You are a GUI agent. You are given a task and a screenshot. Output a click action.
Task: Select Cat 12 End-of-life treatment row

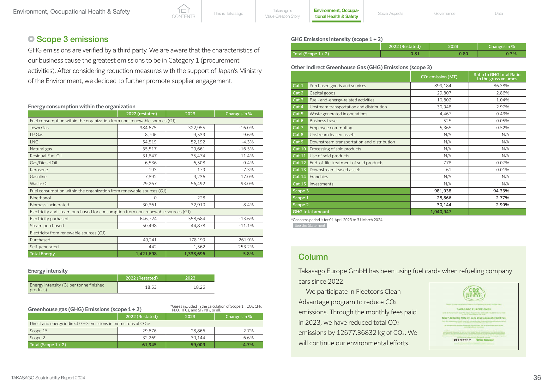click(x=408, y=163)
